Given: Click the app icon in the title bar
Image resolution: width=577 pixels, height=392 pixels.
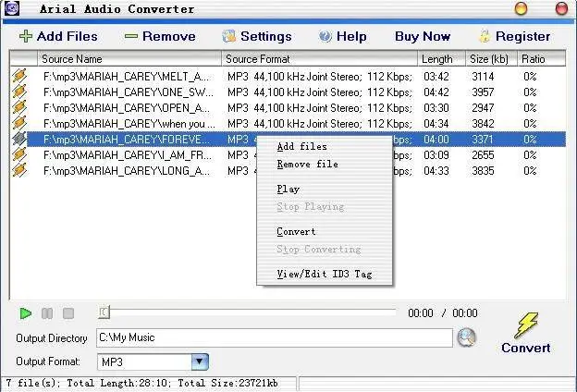Looking at the screenshot, I should (x=11, y=8).
